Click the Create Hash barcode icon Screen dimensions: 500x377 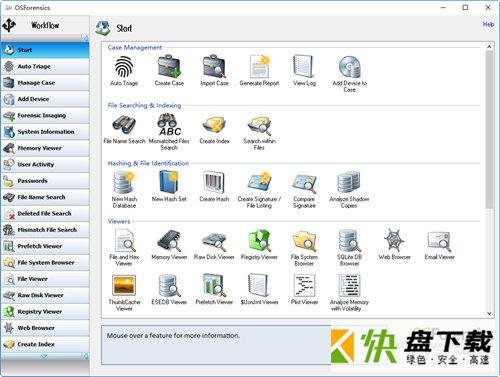[x=214, y=182]
